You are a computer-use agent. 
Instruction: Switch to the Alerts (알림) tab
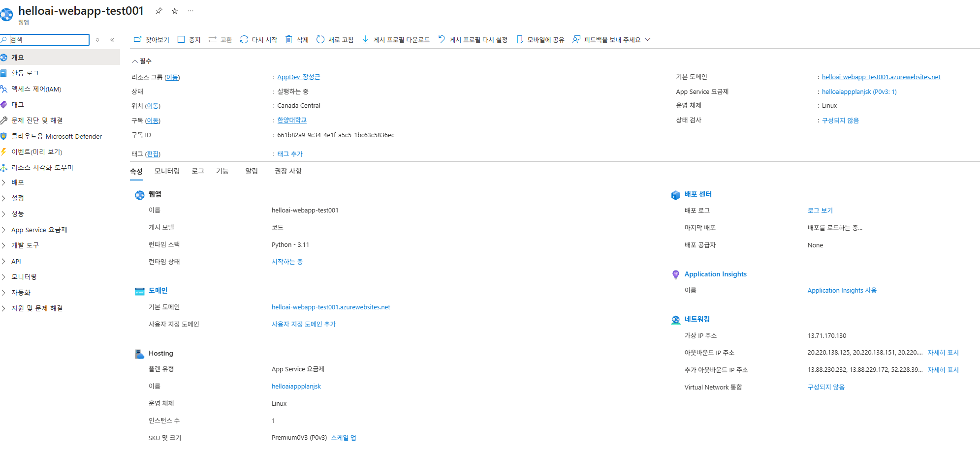pos(252,171)
